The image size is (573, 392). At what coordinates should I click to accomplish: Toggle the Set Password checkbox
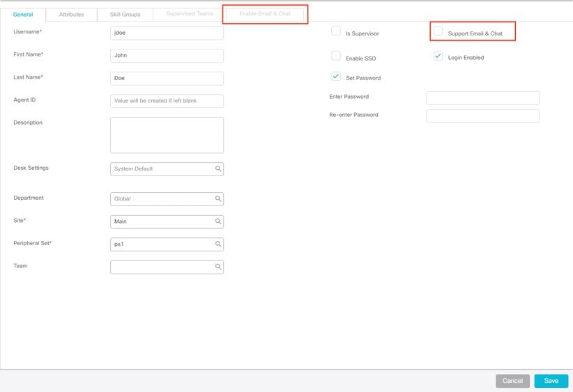(x=336, y=77)
